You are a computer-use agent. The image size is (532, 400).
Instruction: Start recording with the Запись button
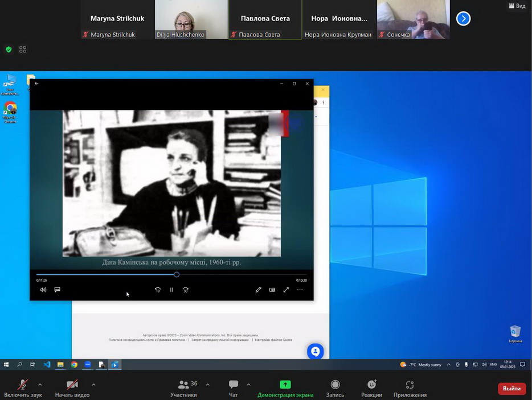coord(335,388)
